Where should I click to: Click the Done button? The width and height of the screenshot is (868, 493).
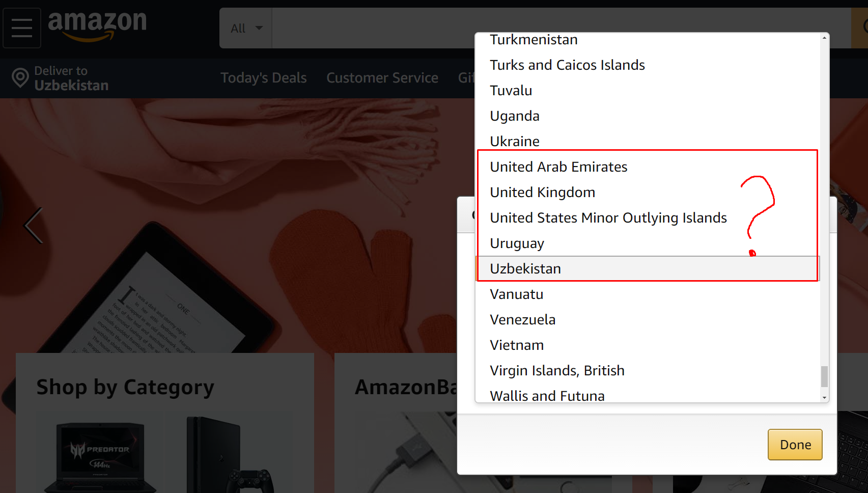[795, 445]
